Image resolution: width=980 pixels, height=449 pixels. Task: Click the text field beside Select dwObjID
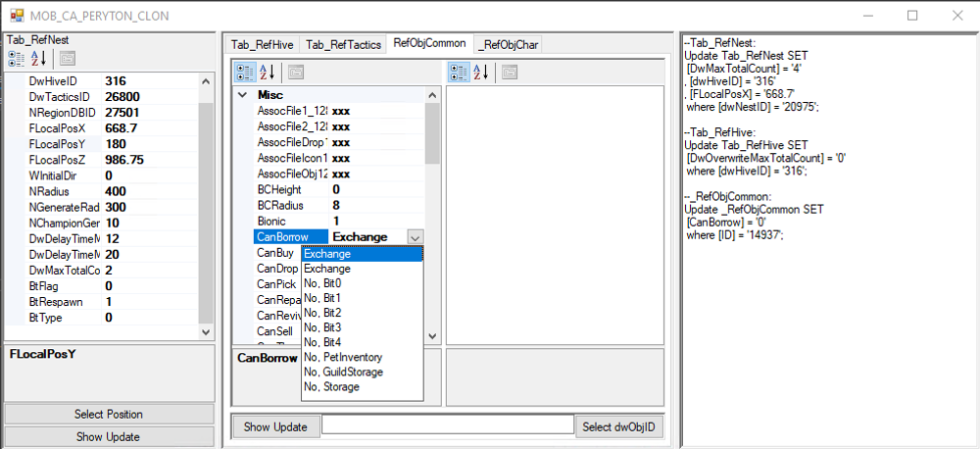(x=448, y=425)
